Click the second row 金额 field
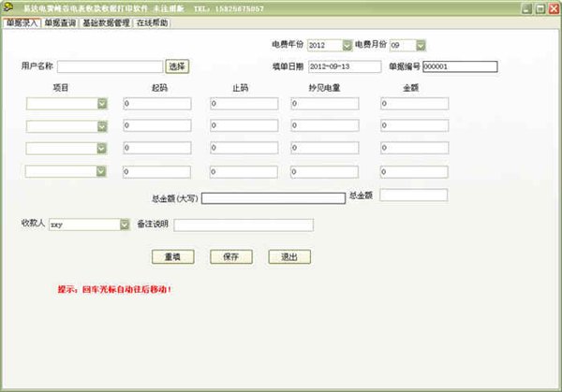The width and height of the screenshot is (562, 392). (x=414, y=125)
